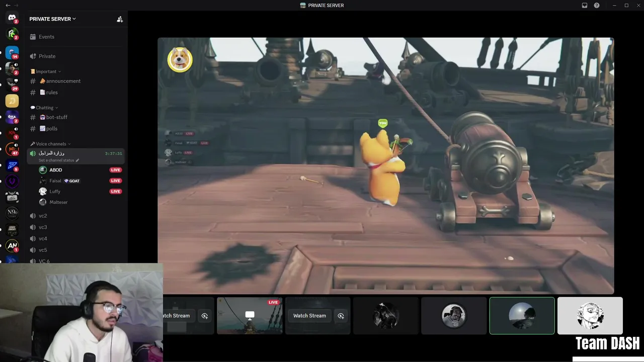Open the N9o server icon
This screenshot has width=644, height=362.
(x=12, y=213)
